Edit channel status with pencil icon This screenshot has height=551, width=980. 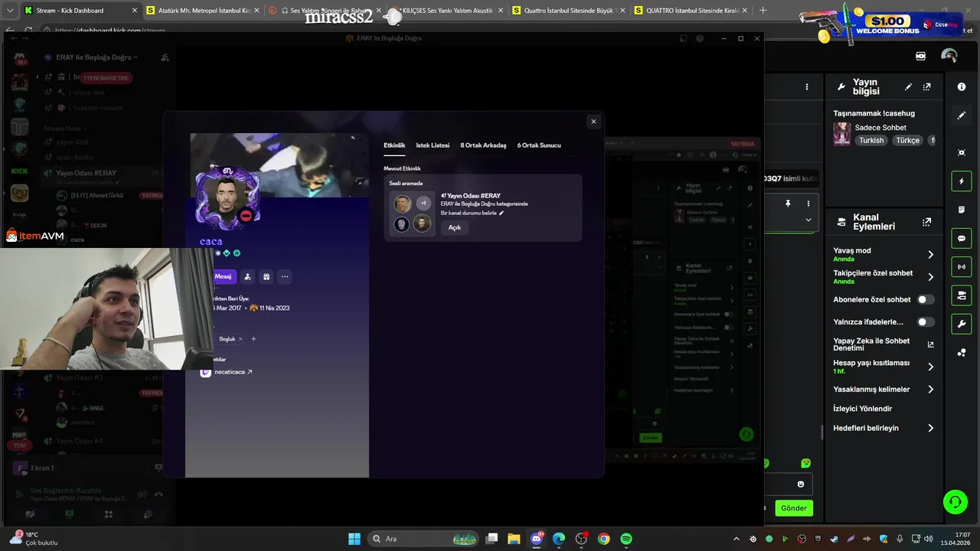(501, 213)
